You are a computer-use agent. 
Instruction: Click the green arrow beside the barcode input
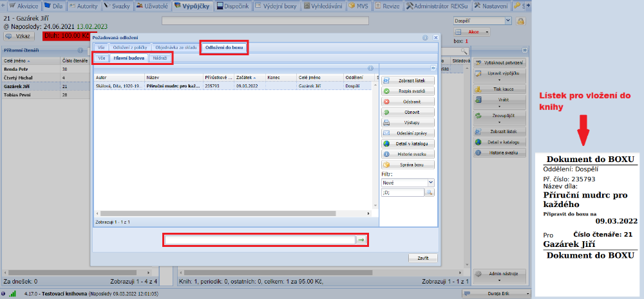point(361,240)
